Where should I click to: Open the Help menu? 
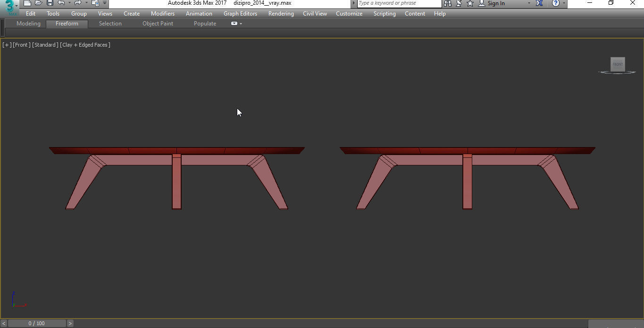[x=440, y=14]
